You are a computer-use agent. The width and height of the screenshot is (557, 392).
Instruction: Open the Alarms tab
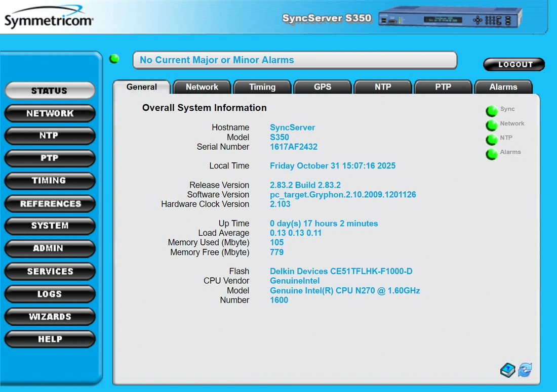coord(503,87)
